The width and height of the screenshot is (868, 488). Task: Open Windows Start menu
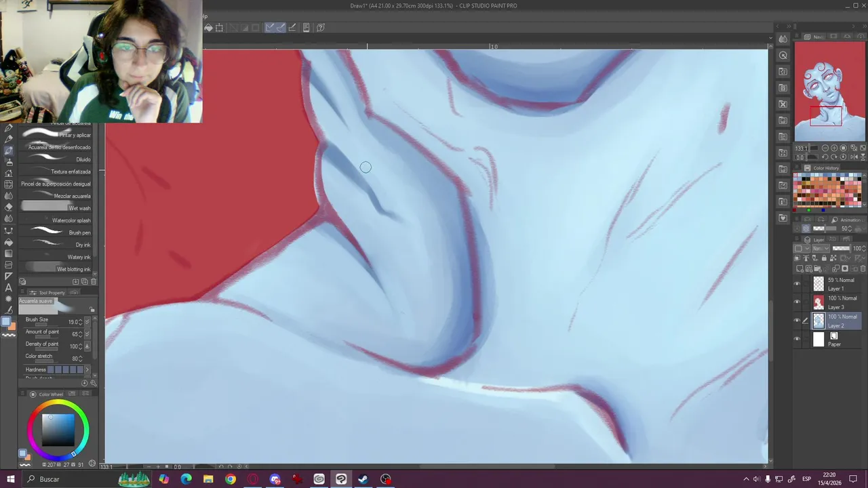10,479
